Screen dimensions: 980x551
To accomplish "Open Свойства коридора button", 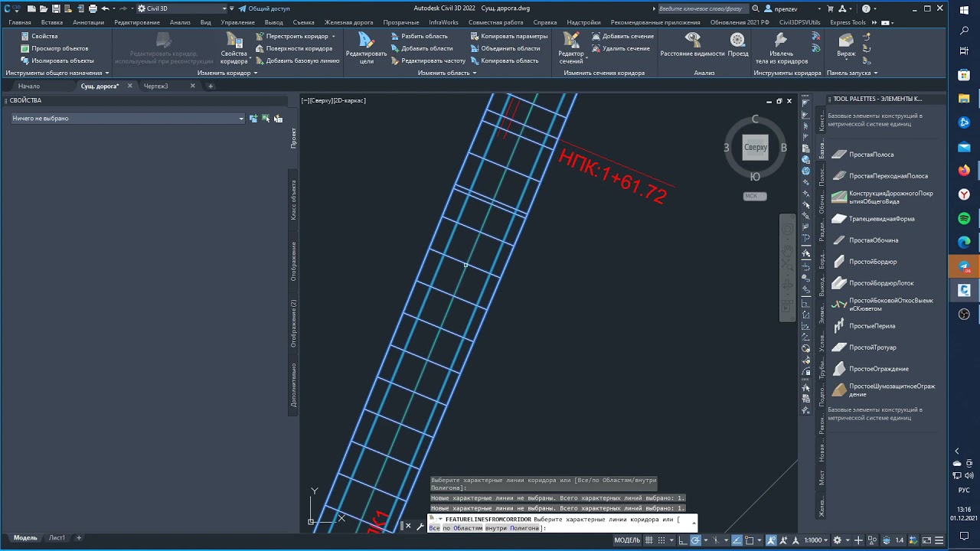I will (x=234, y=47).
